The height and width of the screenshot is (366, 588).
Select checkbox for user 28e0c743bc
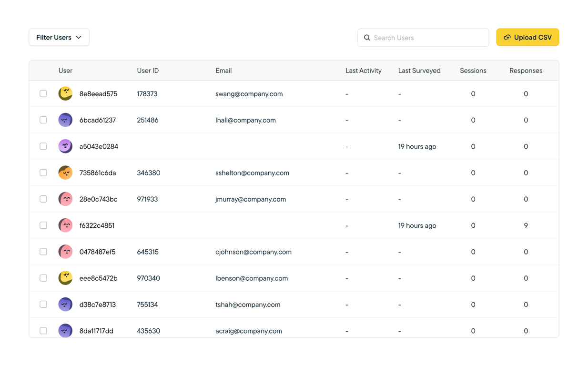[x=43, y=199]
